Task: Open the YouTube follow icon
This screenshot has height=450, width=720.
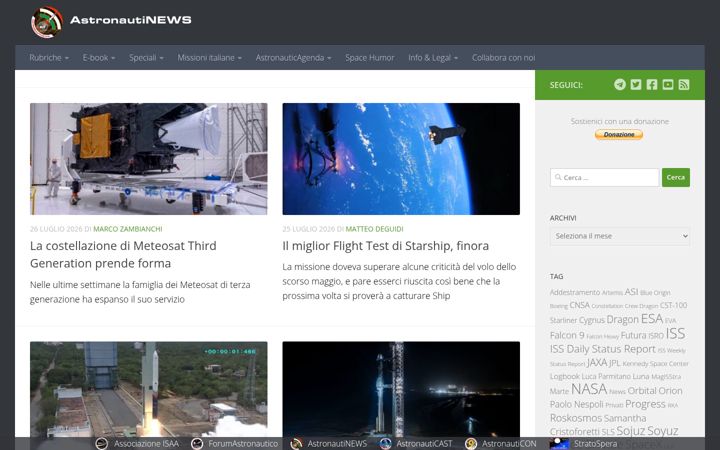Action: pyautogui.click(x=668, y=84)
